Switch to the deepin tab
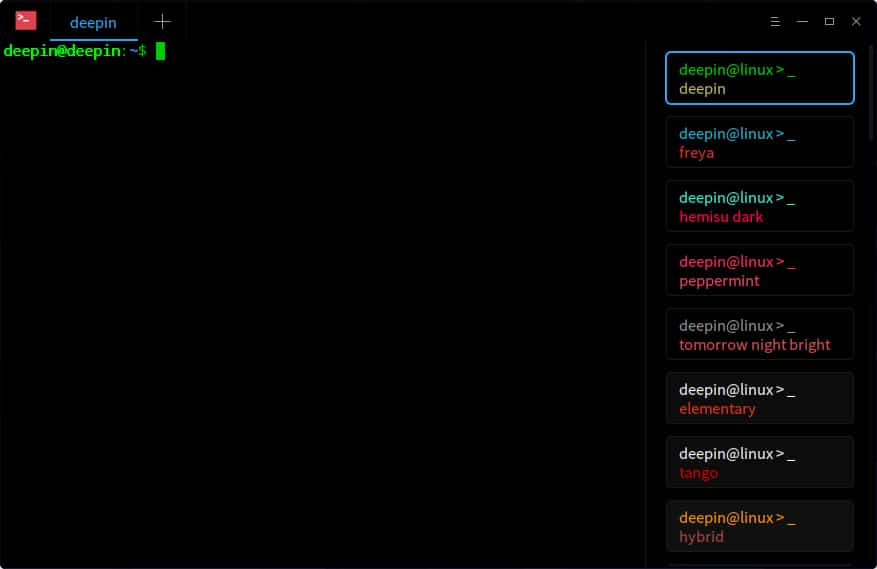This screenshot has width=877, height=569. pos(93,23)
